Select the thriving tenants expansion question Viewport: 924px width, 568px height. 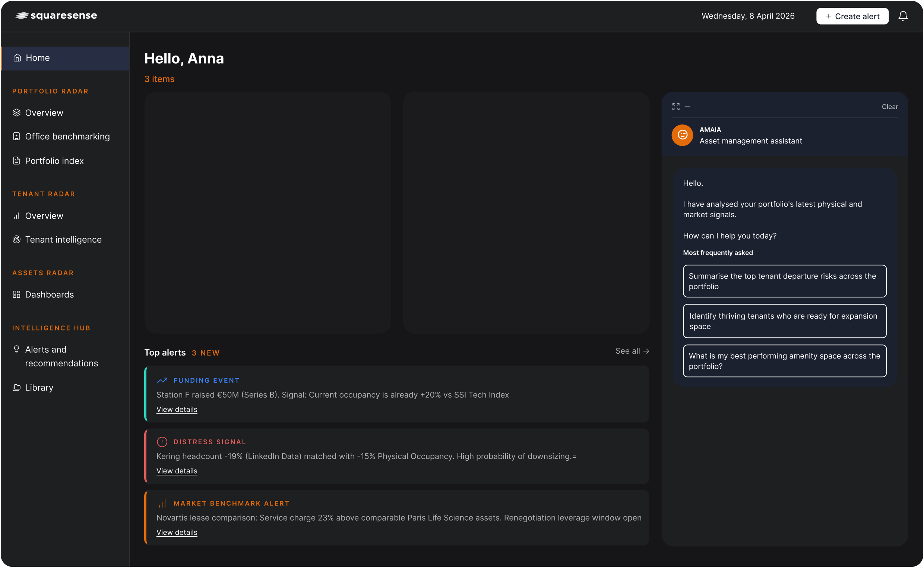pos(784,321)
